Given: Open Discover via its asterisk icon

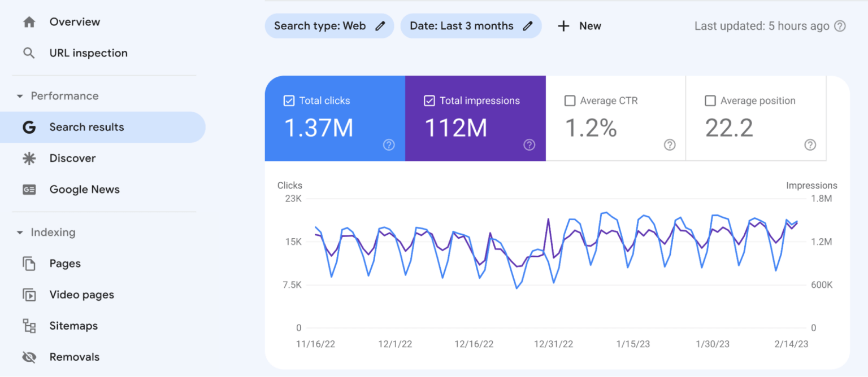Looking at the screenshot, I should pyautogui.click(x=29, y=159).
